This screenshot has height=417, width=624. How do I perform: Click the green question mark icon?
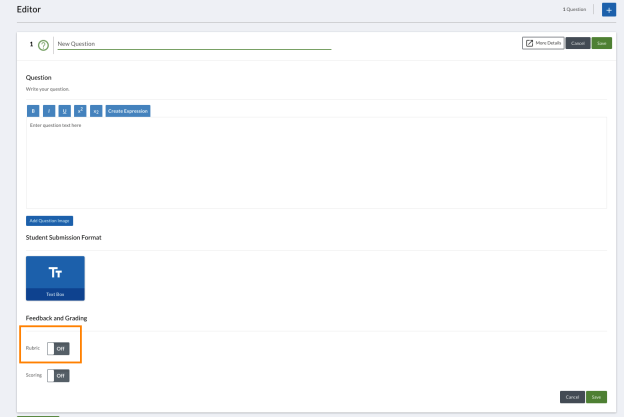click(43, 45)
